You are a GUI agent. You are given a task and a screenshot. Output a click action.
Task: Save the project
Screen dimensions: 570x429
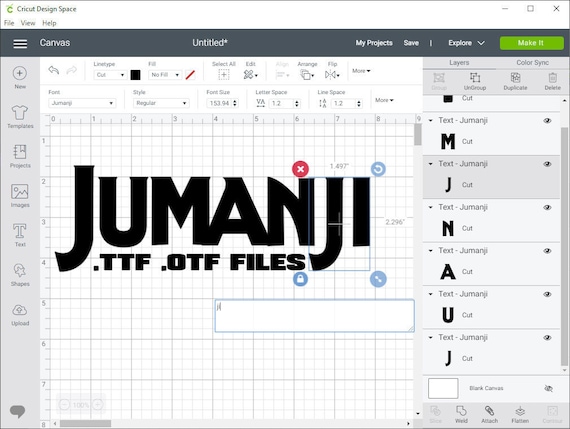(x=411, y=43)
